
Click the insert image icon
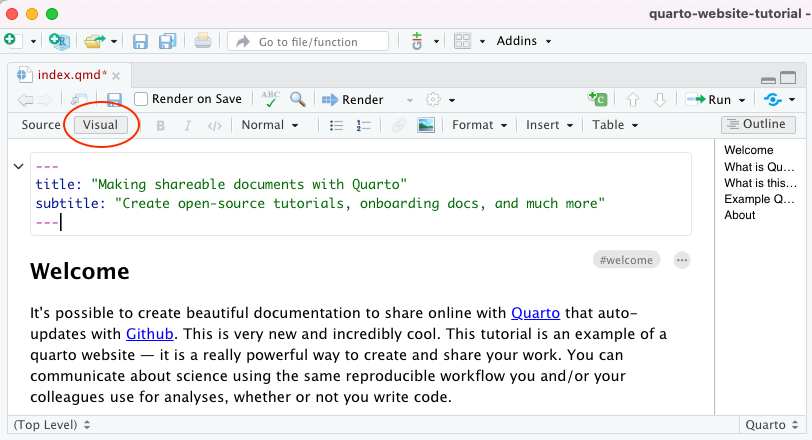pos(426,125)
